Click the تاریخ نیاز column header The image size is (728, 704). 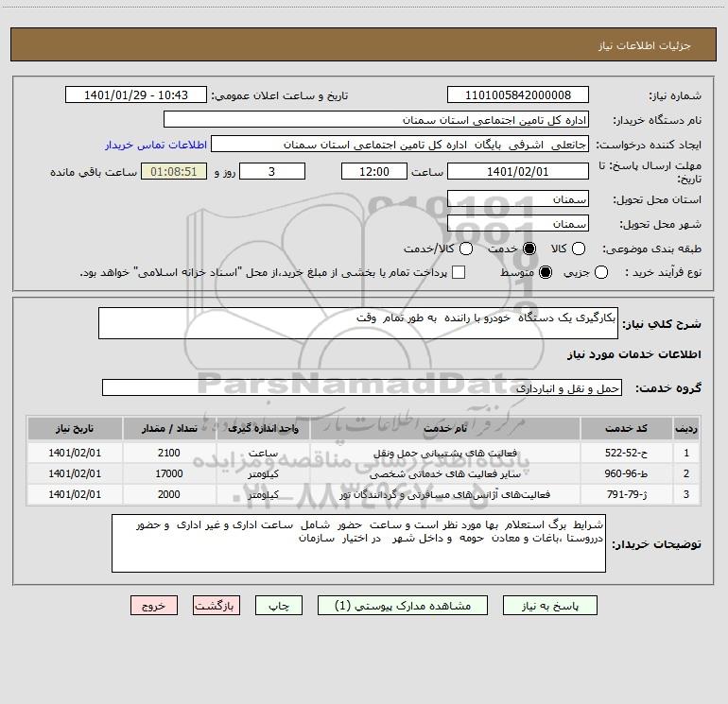point(75,428)
